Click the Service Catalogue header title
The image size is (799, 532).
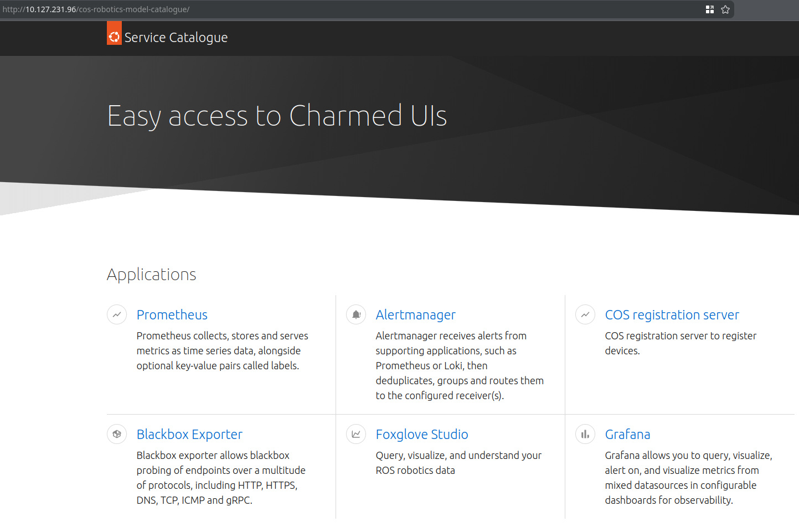176,38
